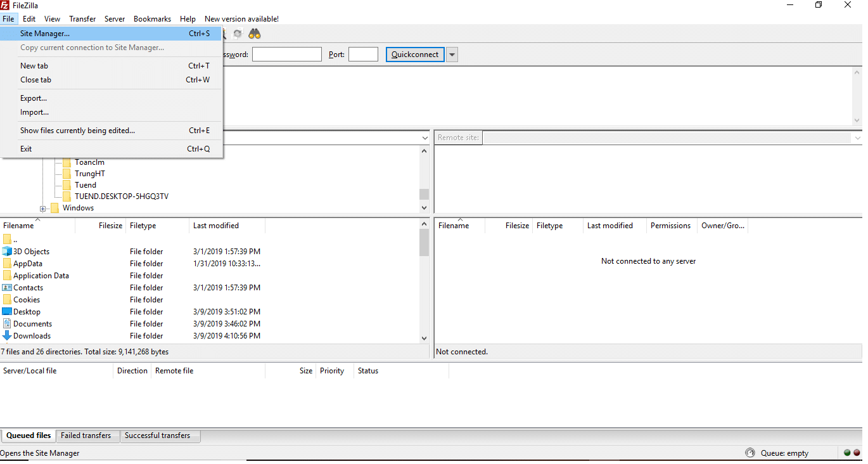Click the AppData folder icon
This screenshot has height=464, width=868.
click(7, 264)
